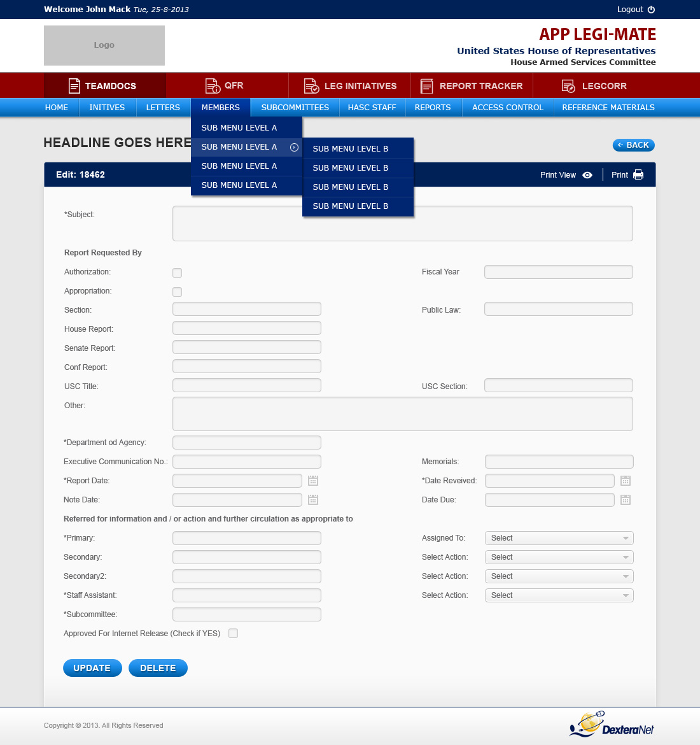Click the TEAMDOCS document icon

(74, 86)
